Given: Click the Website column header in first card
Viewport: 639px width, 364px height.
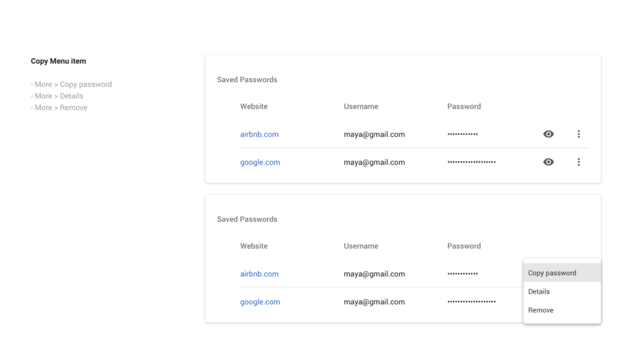Looking at the screenshot, I should point(254,107).
